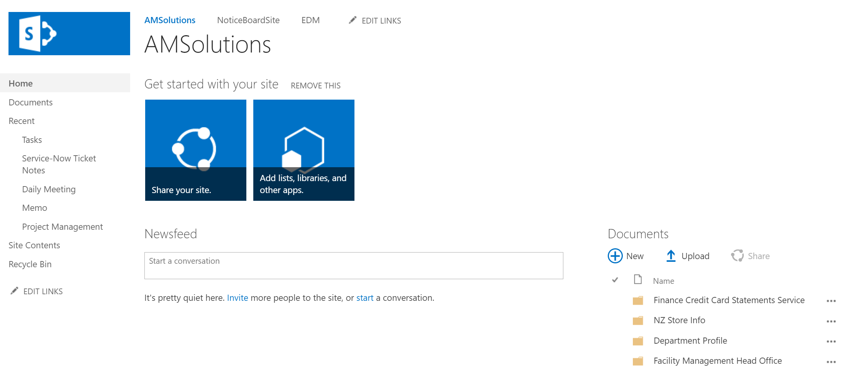
Task: Click the pencil icon beside top EDIT LINKS
Action: (x=353, y=20)
